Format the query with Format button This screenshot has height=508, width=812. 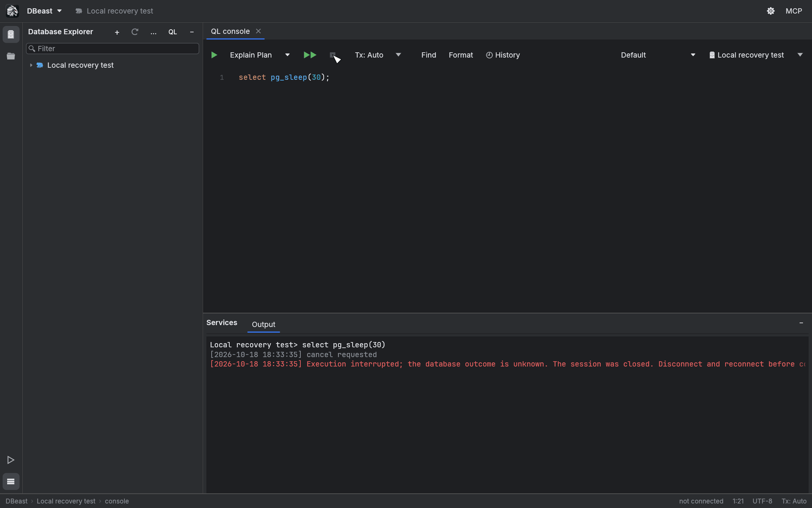[461, 55]
